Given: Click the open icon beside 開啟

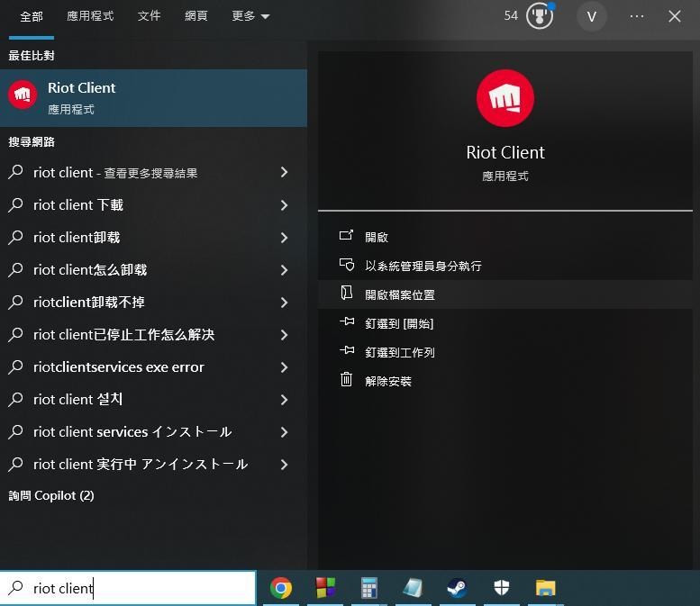Looking at the screenshot, I should (347, 235).
